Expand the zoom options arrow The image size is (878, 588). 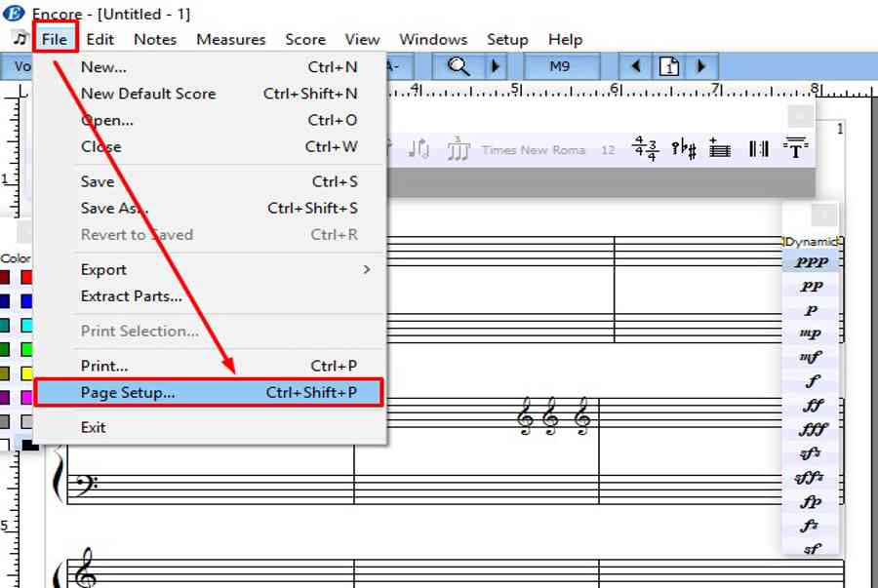point(495,66)
